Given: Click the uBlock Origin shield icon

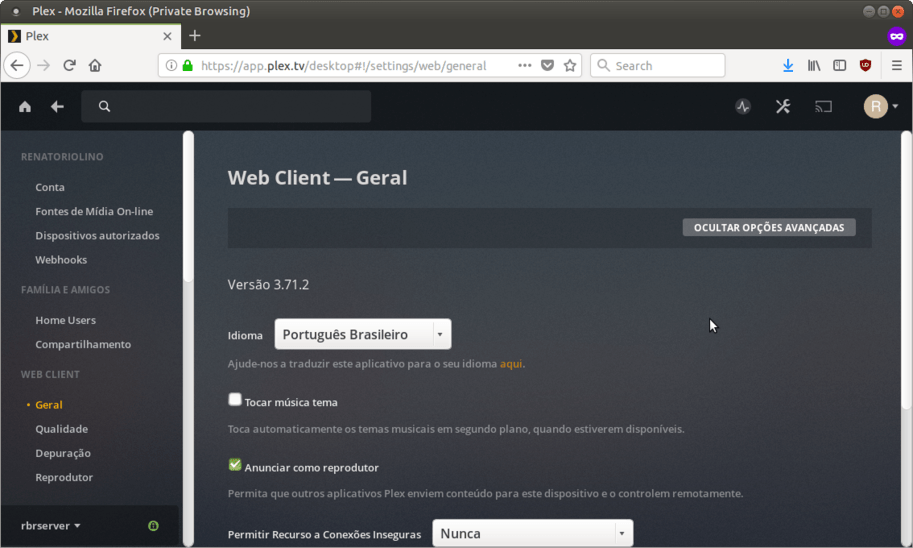Looking at the screenshot, I should pos(865,65).
